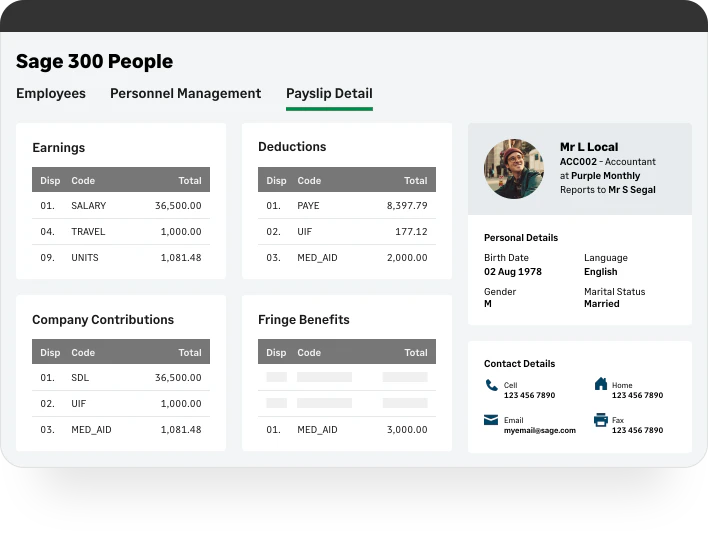Click the Home house icon

601,383
